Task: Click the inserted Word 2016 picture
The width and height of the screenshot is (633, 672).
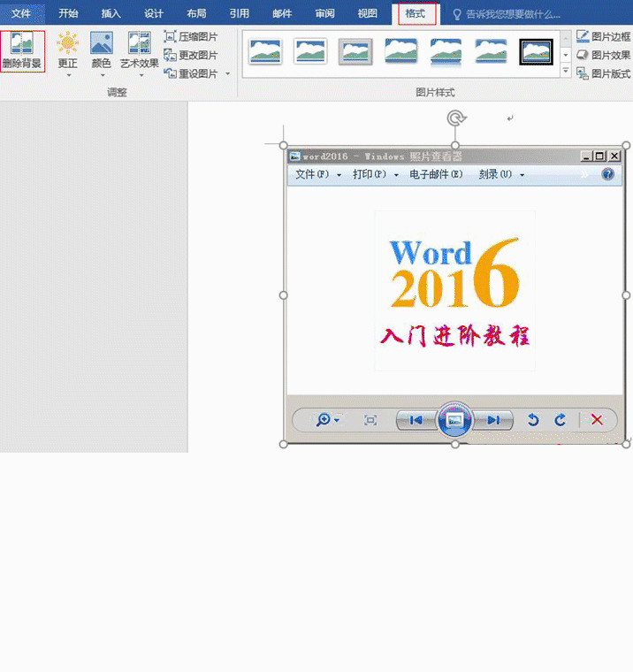Action: coord(454,294)
